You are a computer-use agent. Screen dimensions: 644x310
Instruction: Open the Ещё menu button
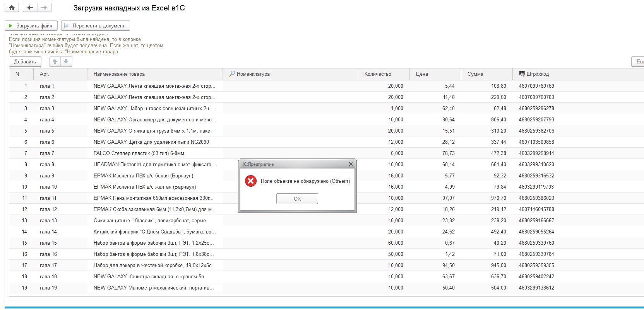638,61
